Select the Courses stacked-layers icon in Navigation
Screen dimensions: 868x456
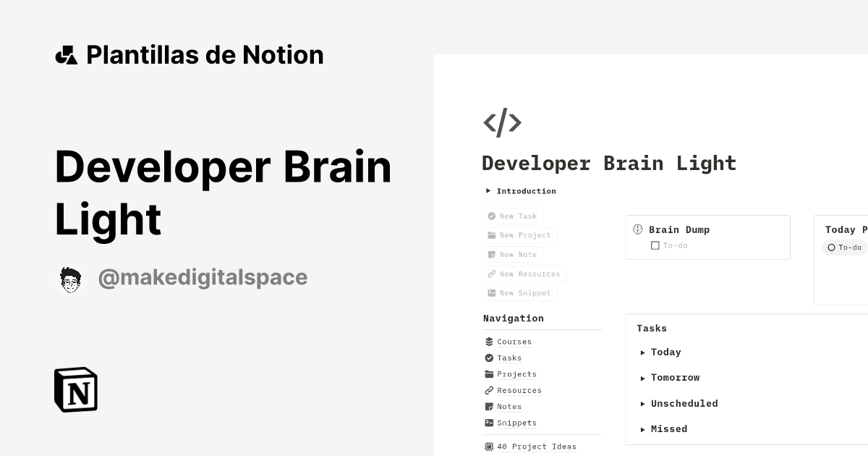[489, 341]
